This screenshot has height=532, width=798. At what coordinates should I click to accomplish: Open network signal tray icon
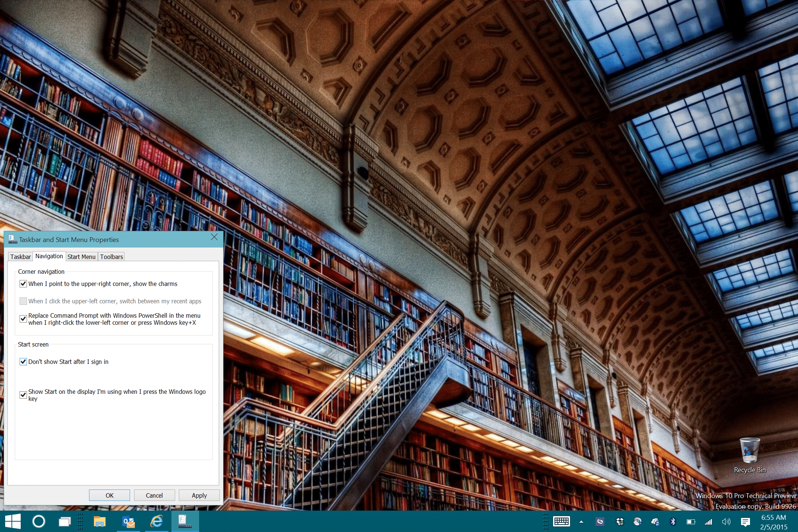(x=708, y=522)
